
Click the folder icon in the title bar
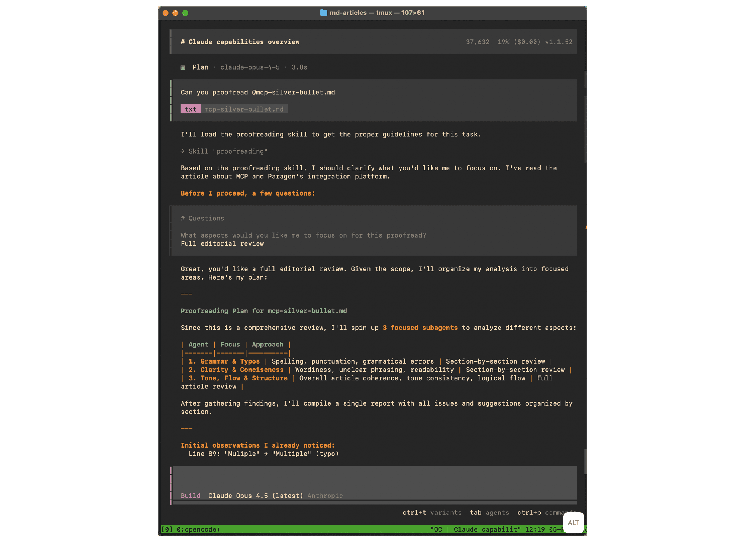323,13
